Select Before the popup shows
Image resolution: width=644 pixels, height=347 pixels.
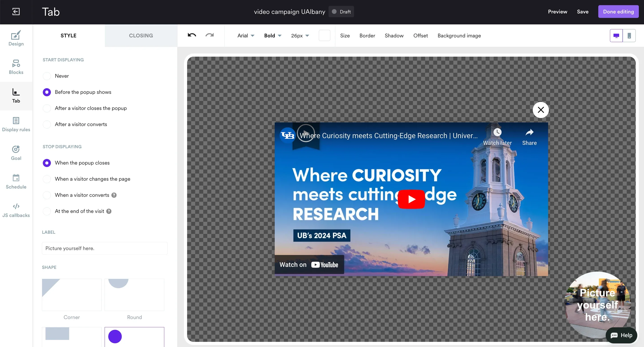pyautogui.click(x=47, y=92)
